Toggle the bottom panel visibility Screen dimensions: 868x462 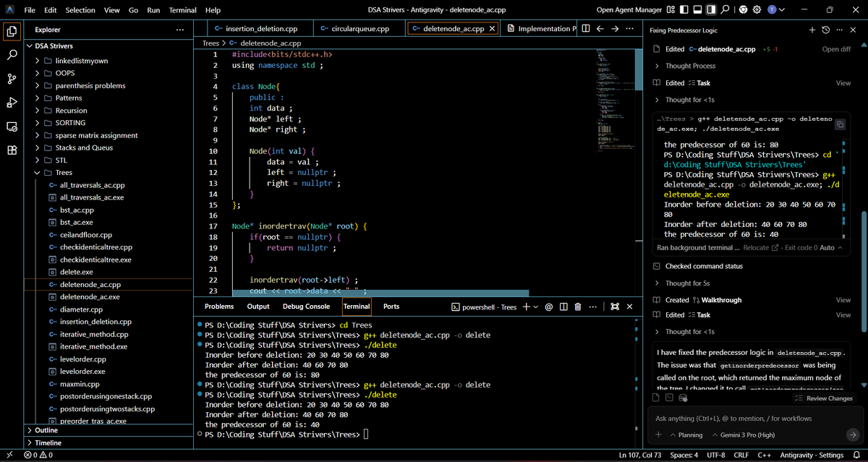tap(698, 9)
